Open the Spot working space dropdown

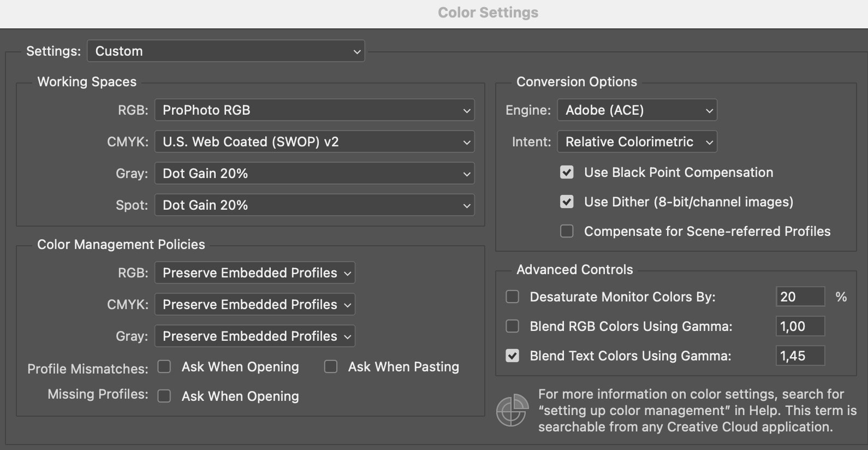click(x=314, y=205)
